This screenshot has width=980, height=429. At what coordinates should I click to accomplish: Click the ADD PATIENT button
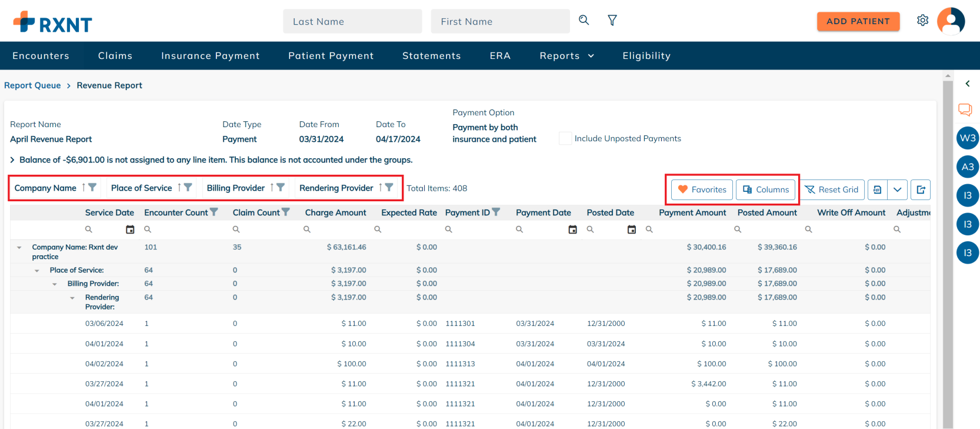pos(858,21)
